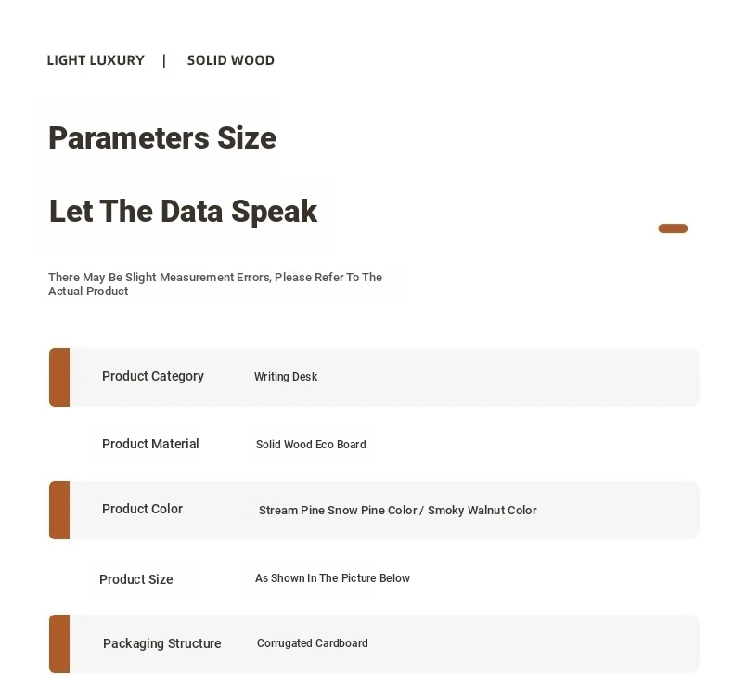
Task: Click the Solid Wood Eco Board value
Action: [x=311, y=444]
